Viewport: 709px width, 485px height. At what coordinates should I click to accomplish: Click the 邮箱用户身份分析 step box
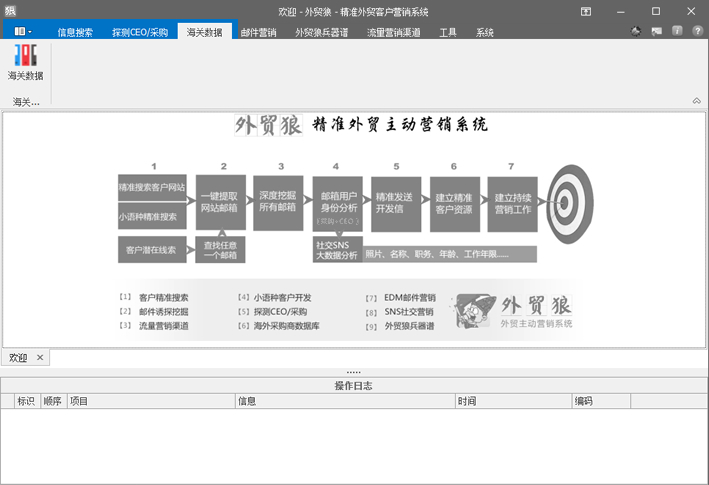point(338,203)
